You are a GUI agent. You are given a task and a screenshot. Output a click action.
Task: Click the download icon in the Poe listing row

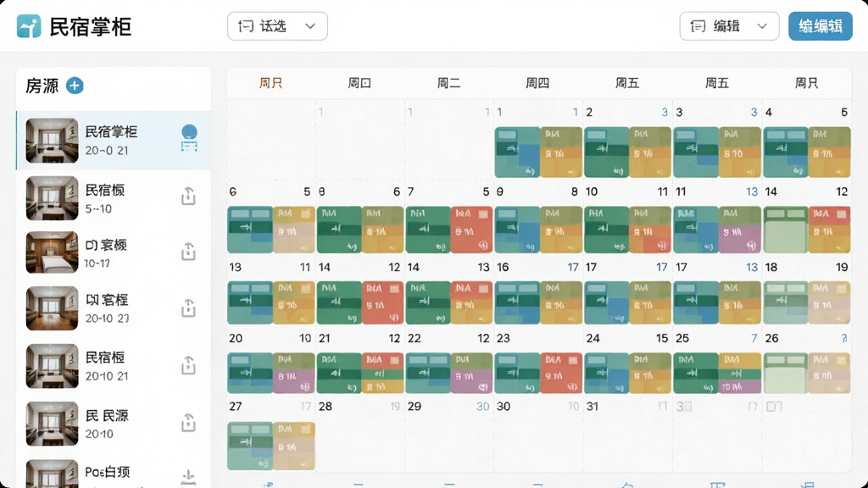(x=188, y=477)
